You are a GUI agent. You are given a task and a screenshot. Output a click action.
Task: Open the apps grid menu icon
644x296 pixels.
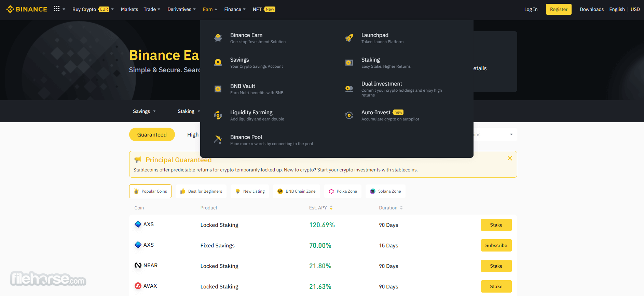(57, 9)
